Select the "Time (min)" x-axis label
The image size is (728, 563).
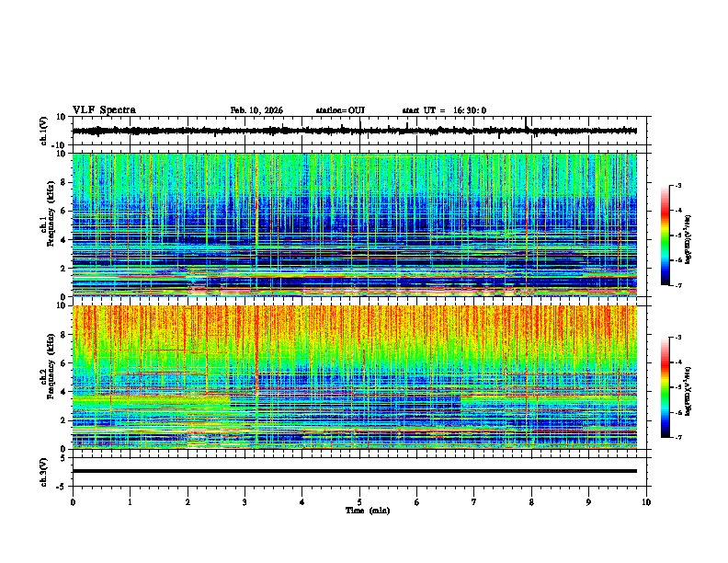point(368,511)
